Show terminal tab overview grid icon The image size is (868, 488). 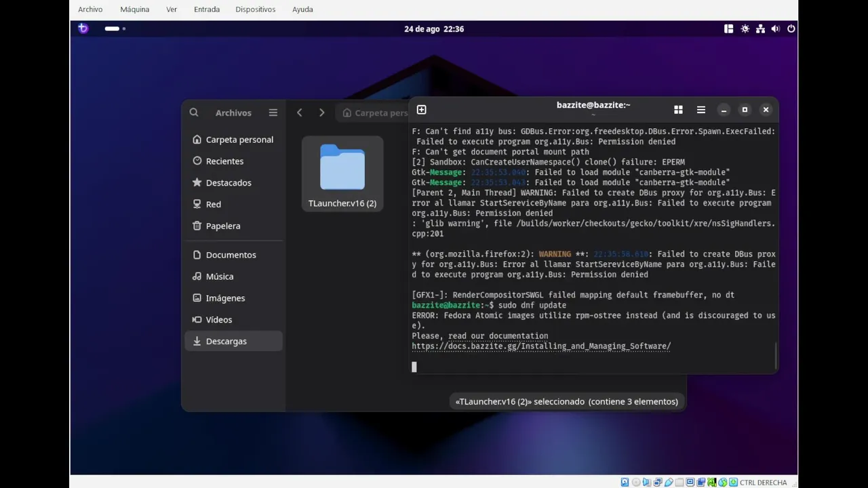coord(678,110)
